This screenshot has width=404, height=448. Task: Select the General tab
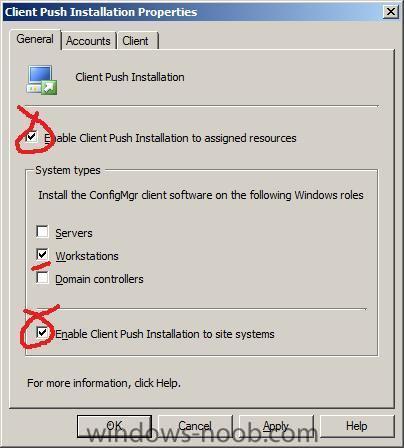click(x=35, y=39)
